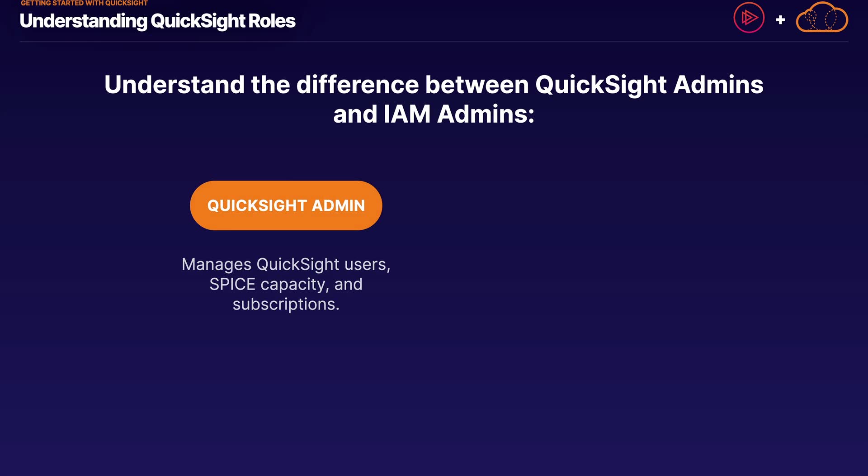Click the horizontal divider line under the title
This screenshot has height=476, width=868.
[434, 42]
